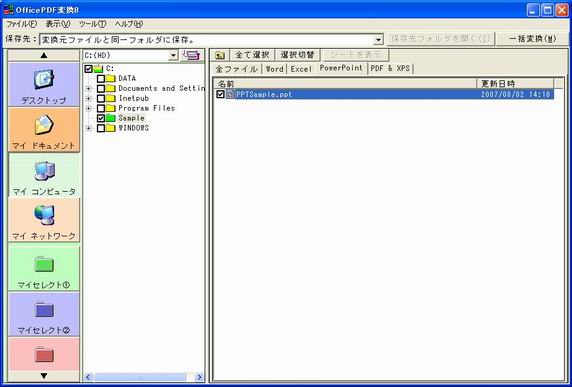This screenshot has height=387, width=572.
Task: Expand the Program Files tree node
Action: pos(88,108)
